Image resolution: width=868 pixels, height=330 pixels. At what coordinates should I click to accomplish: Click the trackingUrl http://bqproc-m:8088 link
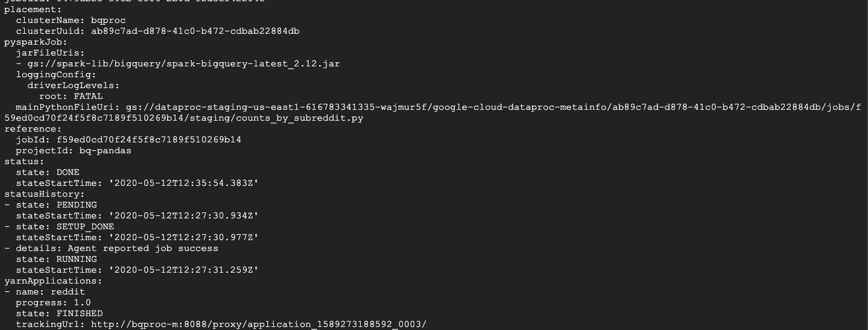coord(258,325)
